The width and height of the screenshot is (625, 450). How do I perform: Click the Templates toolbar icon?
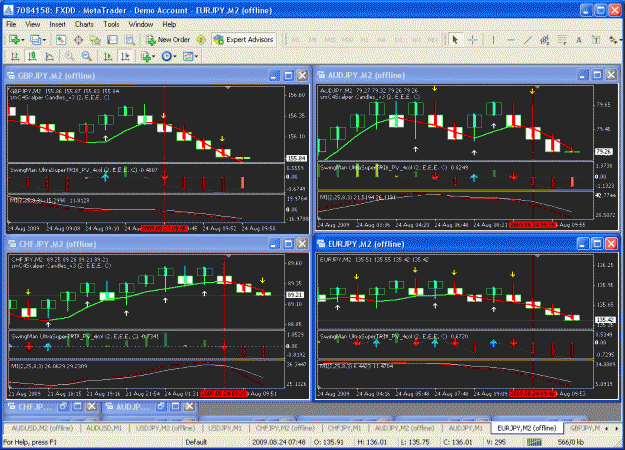188,56
